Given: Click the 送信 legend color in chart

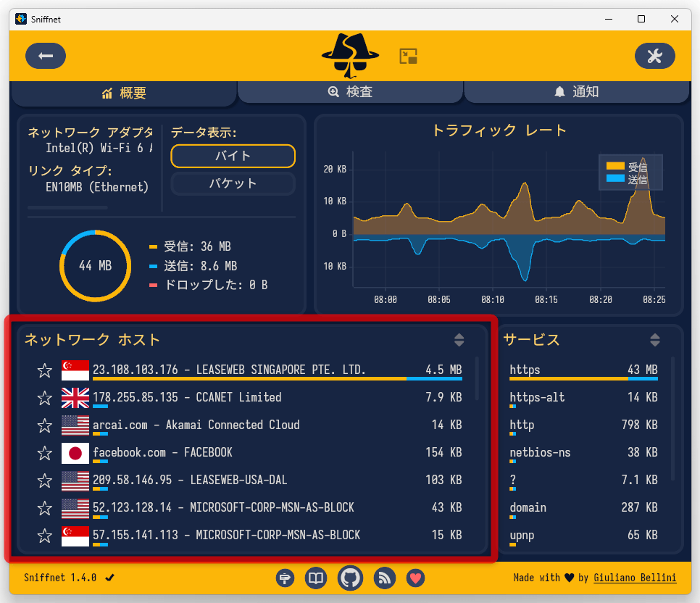Looking at the screenshot, I should click(614, 178).
